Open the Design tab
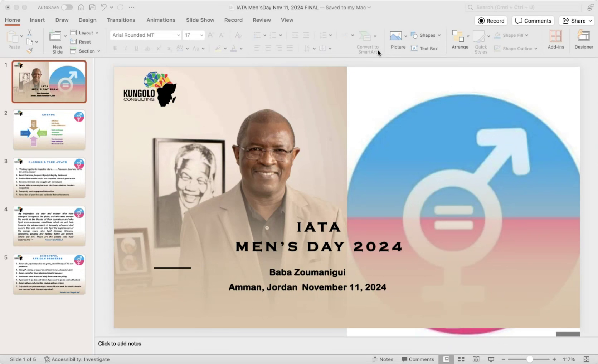Screen dimensions: 598x364 pos(87,20)
